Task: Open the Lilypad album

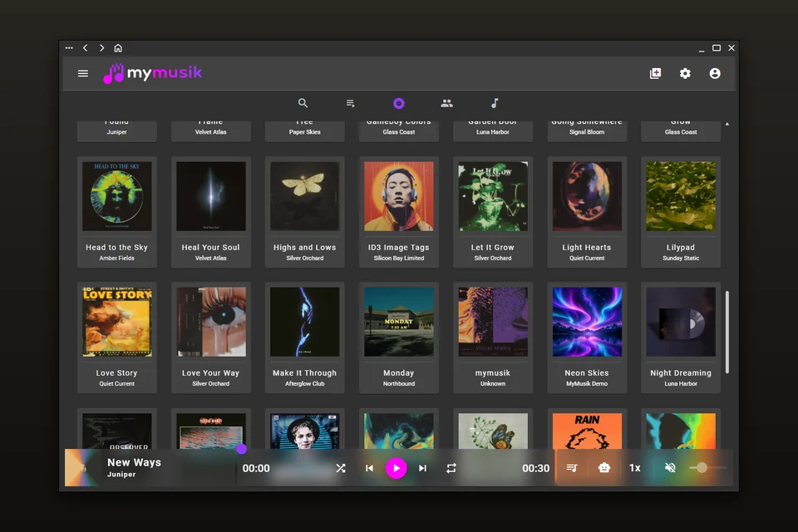Action: click(x=681, y=212)
